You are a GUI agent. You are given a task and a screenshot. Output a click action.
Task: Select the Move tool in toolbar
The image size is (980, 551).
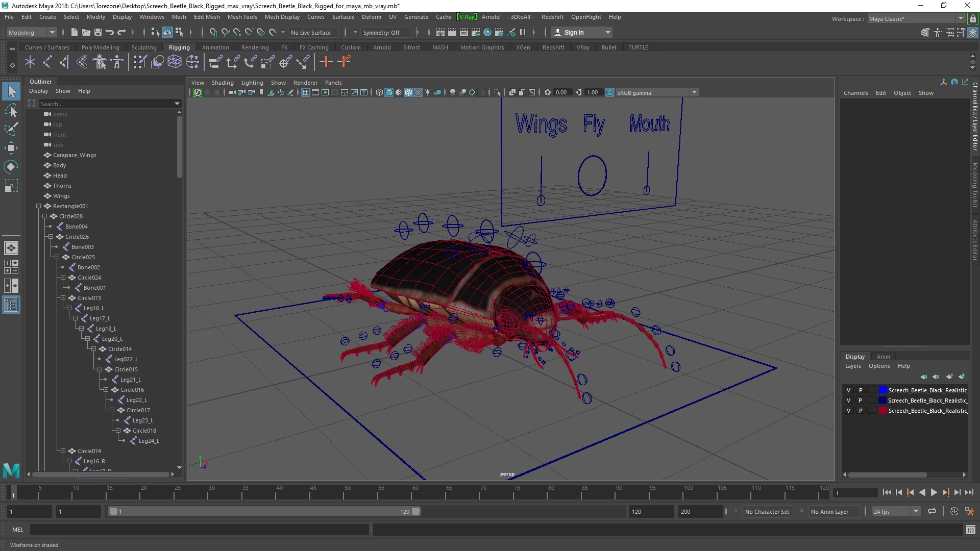pyautogui.click(x=11, y=147)
